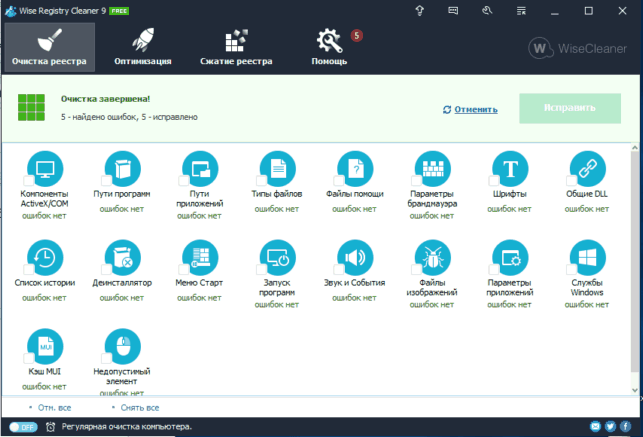The width and height of the screenshot is (643, 437).
Task: Open the menu icon in title bar
Action: [x=521, y=11]
